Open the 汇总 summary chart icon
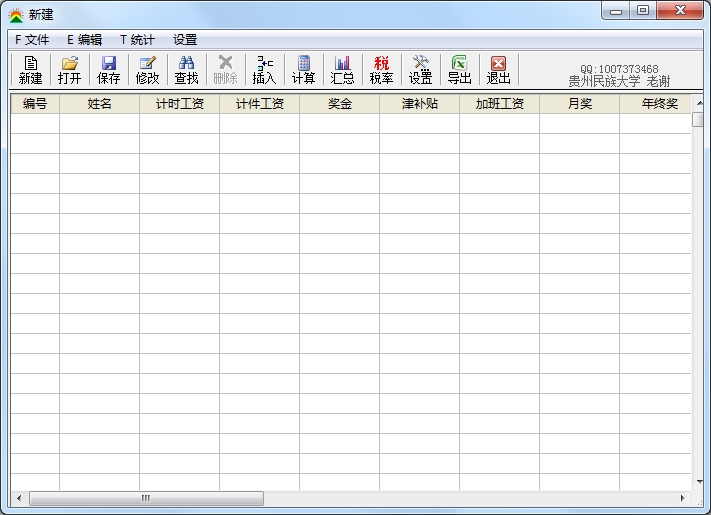Screen dimensions: 711x515 (x=342, y=70)
